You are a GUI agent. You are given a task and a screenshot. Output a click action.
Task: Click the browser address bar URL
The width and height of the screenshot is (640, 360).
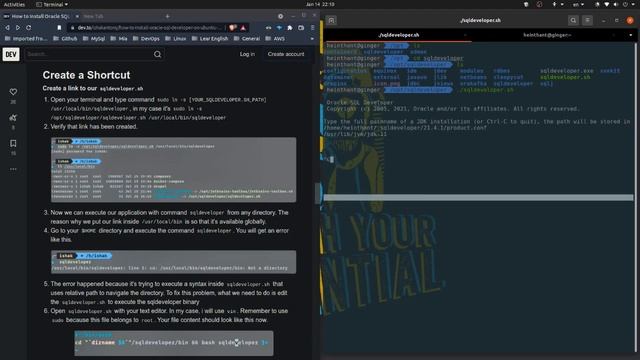pyautogui.click(x=149, y=28)
